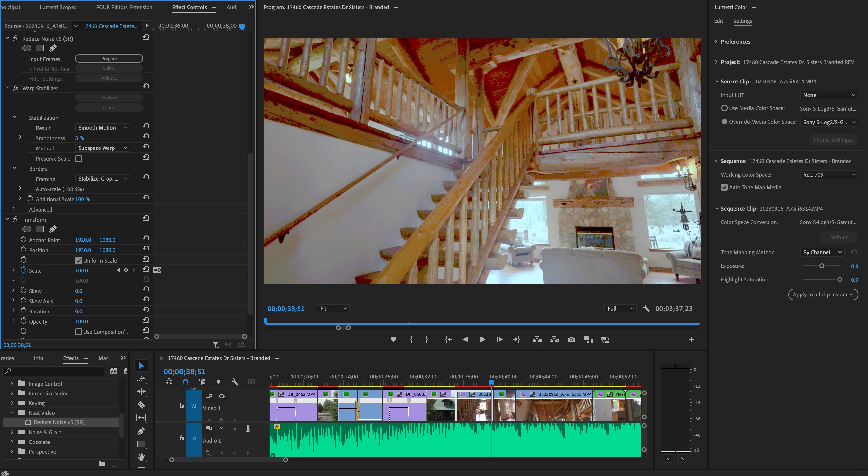Reset the Warp Stabilizer effect
The image size is (868, 476).
[x=146, y=87]
